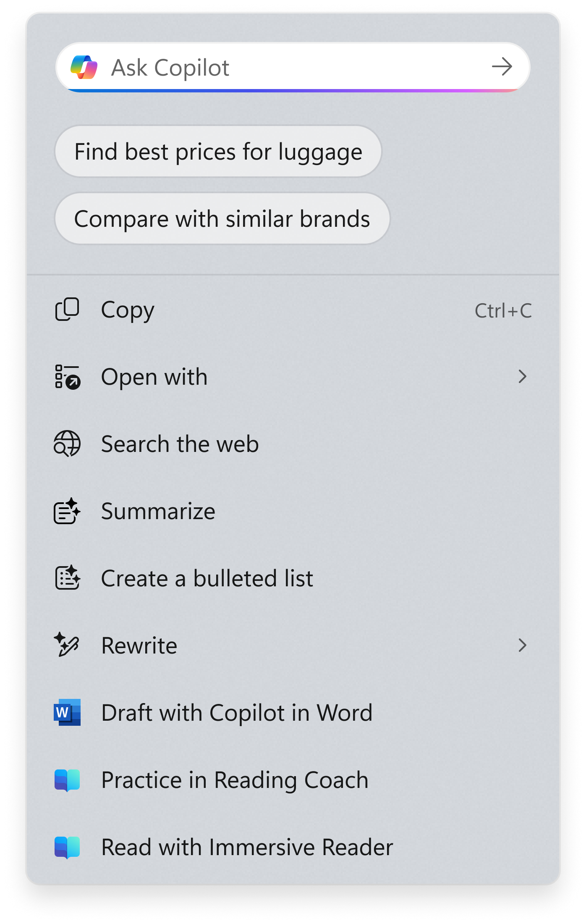Choose Compare with similar brands suggestion
This screenshot has height=924, width=586.
click(x=222, y=219)
